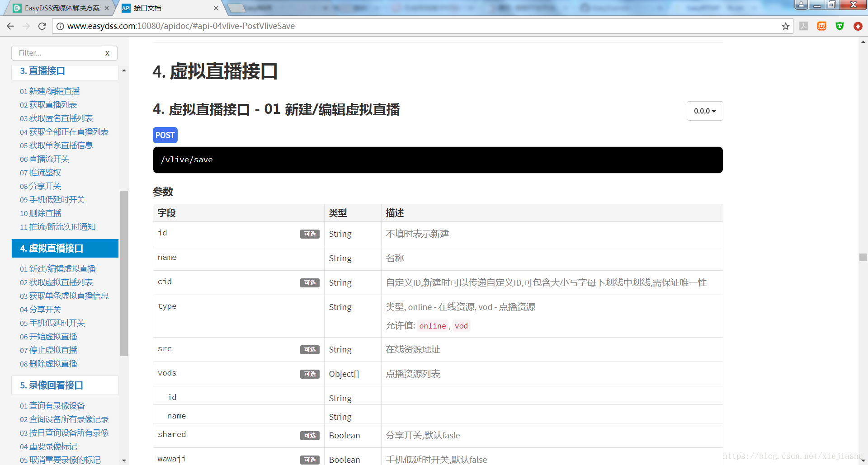Click page scrollbar up arrow
Screen dimensions: 868x465
863,42
